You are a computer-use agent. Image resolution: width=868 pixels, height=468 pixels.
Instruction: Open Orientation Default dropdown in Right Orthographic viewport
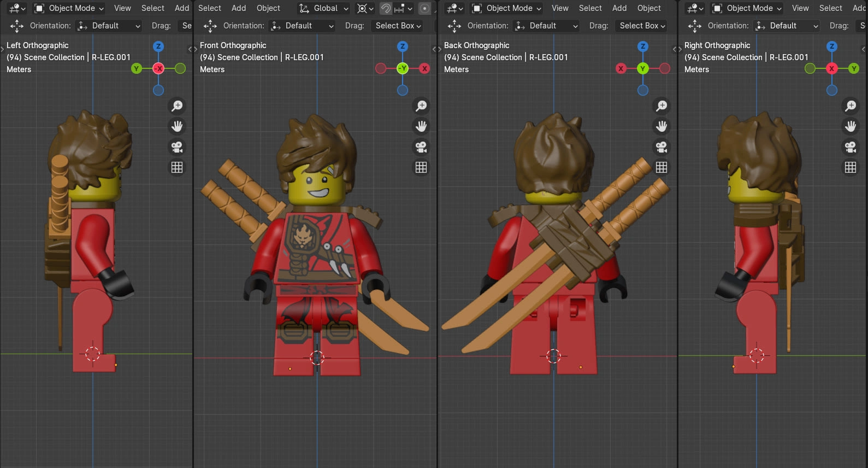(787, 26)
